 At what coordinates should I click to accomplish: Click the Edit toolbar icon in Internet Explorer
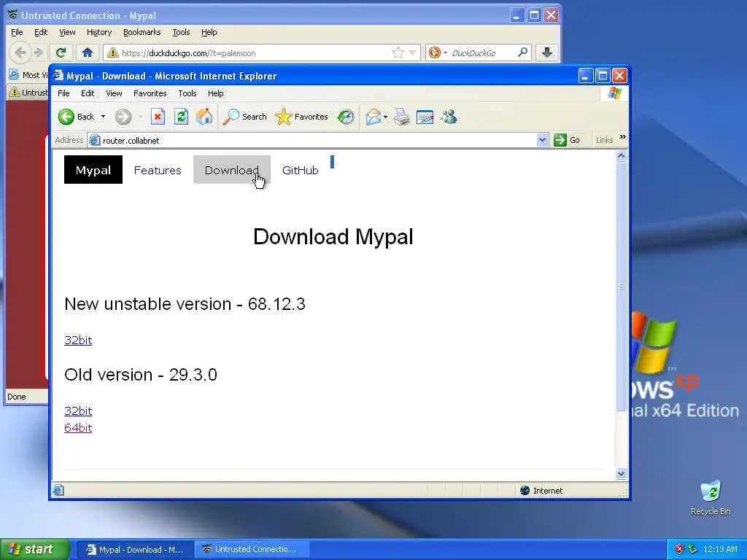click(425, 117)
